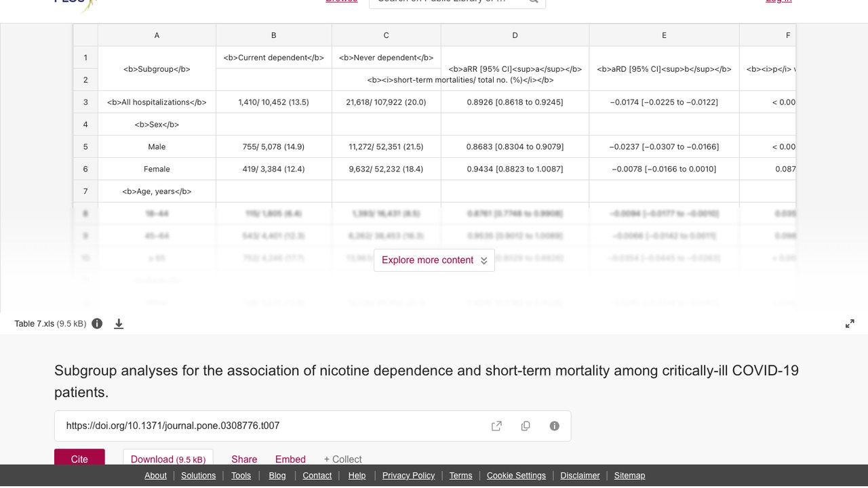Viewport: 868px width, 488px height.
Task: Click the info icon beside Table 7.xls
Action: [x=97, y=323]
